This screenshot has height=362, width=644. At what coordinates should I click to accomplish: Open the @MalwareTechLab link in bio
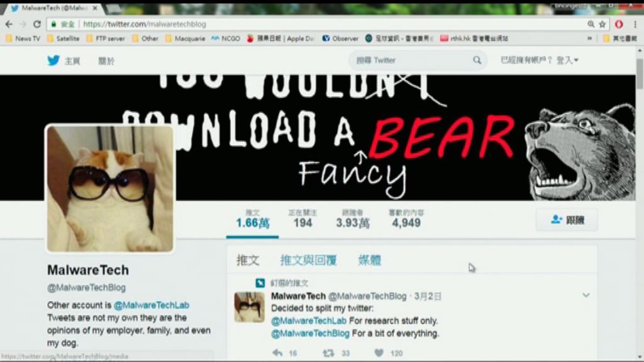click(151, 305)
